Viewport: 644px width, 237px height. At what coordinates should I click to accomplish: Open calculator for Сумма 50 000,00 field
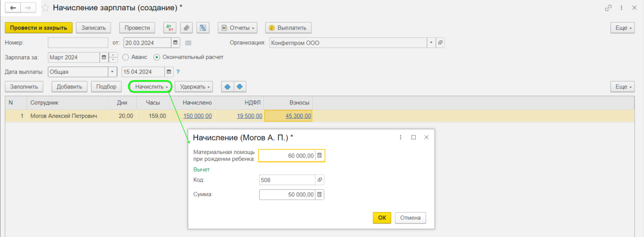click(320, 194)
